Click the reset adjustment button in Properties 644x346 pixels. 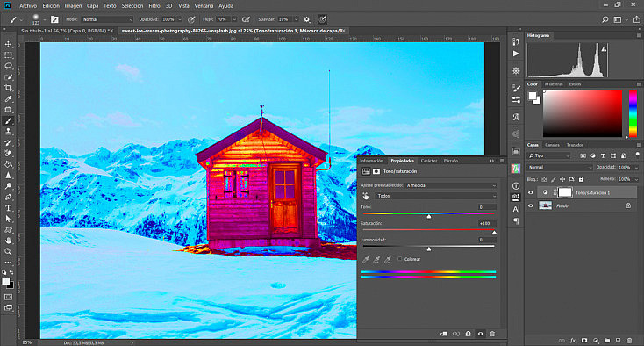click(469, 334)
